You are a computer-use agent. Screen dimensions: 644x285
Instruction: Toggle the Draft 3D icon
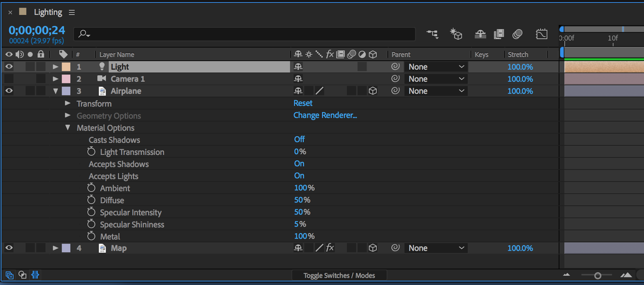click(456, 34)
